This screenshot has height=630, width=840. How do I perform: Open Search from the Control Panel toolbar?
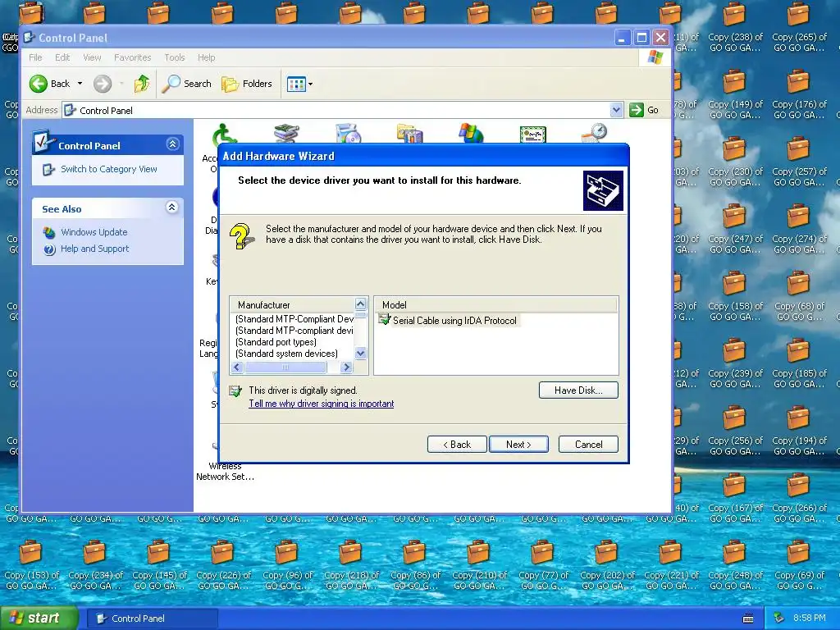(187, 84)
